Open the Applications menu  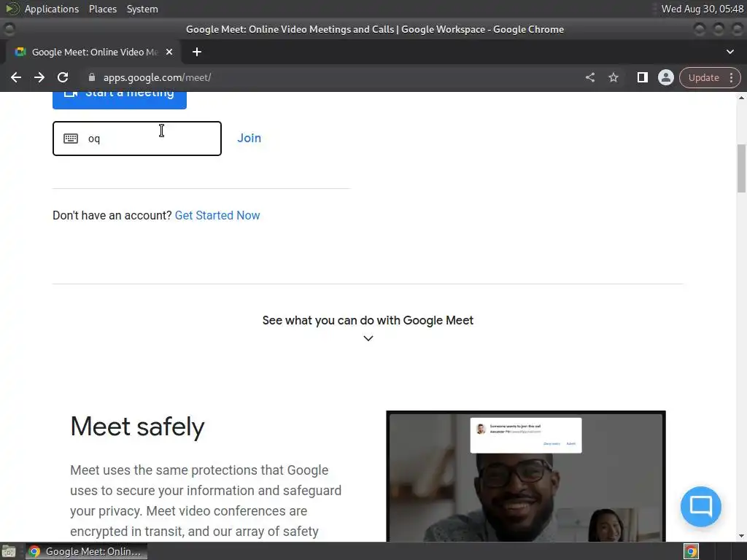[52, 9]
